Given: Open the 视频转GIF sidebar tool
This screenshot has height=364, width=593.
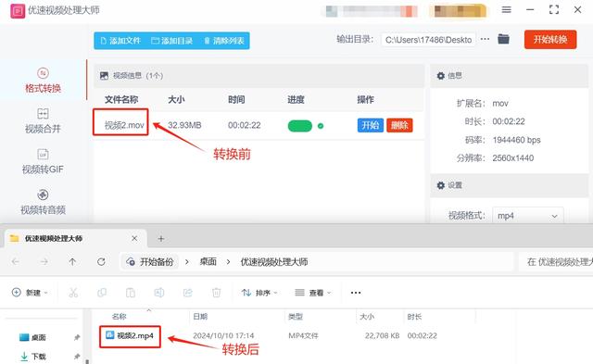Looking at the screenshot, I should pyautogui.click(x=43, y=161).
